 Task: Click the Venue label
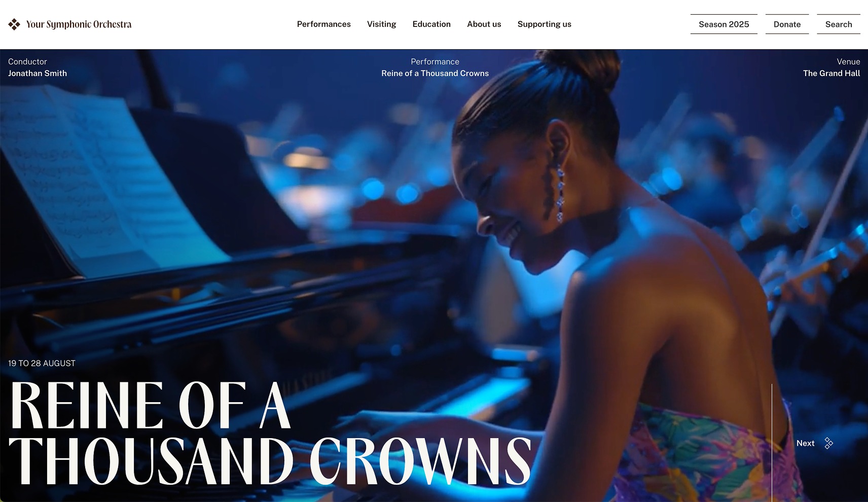tap(848, 61)
